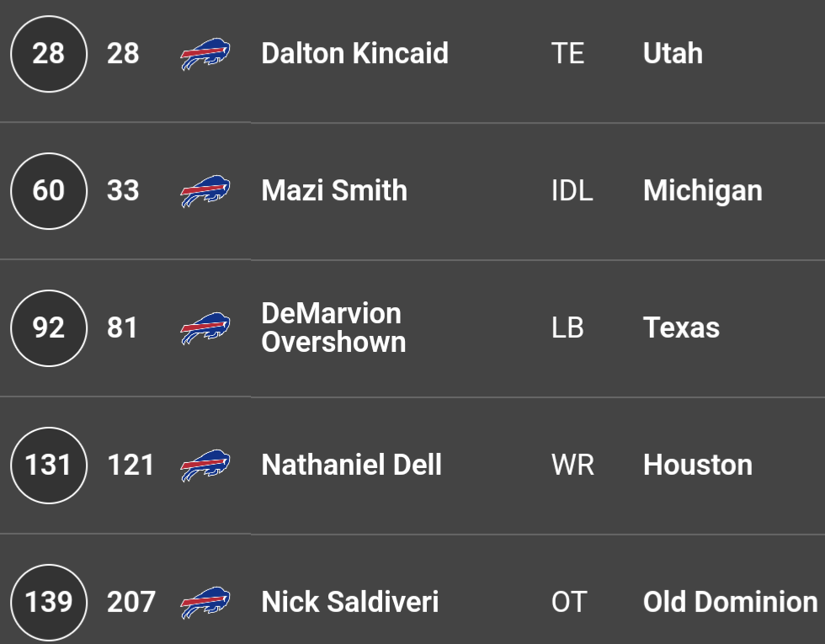This screenshot has width=825, height=644.
Task: Select the pick 131 circle badge
Action: 49,465
